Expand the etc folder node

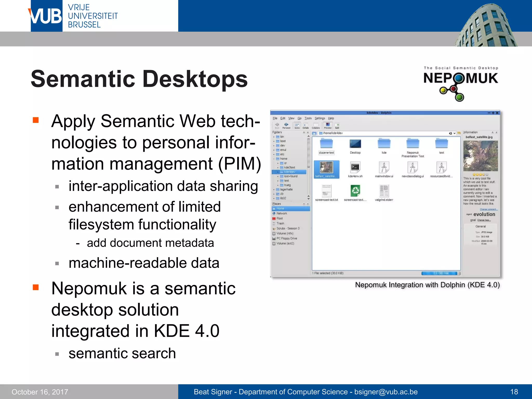(274, 155)
